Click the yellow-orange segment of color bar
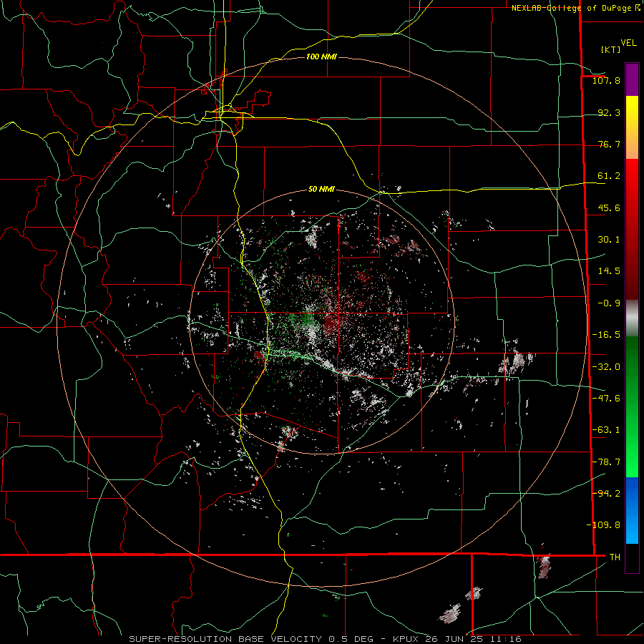This screenshot has width=644, height=644. (x=632, y=127)
